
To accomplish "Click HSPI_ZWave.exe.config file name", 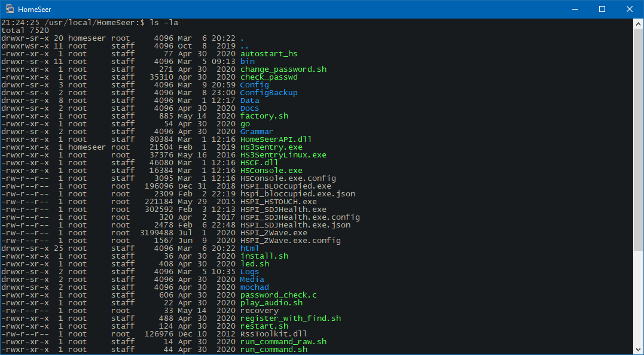I will coord(291,241).
